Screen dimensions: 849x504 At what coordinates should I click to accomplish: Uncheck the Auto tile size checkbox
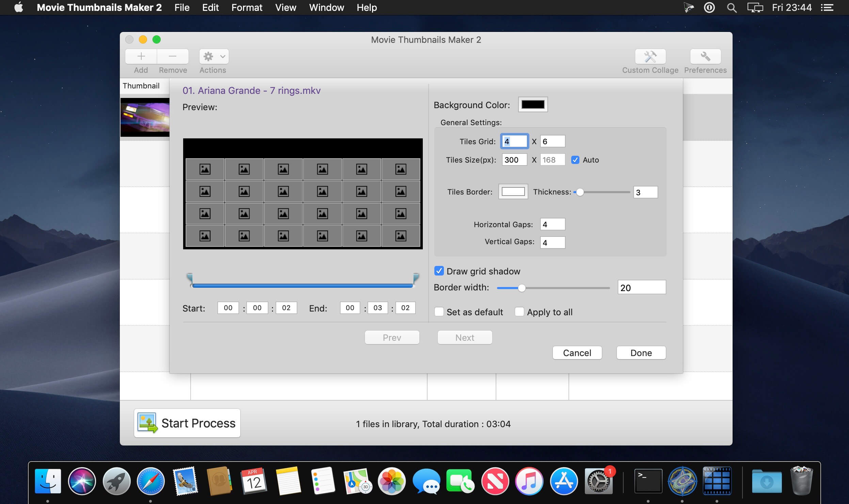pyautogui.click(x=575, y=160)
